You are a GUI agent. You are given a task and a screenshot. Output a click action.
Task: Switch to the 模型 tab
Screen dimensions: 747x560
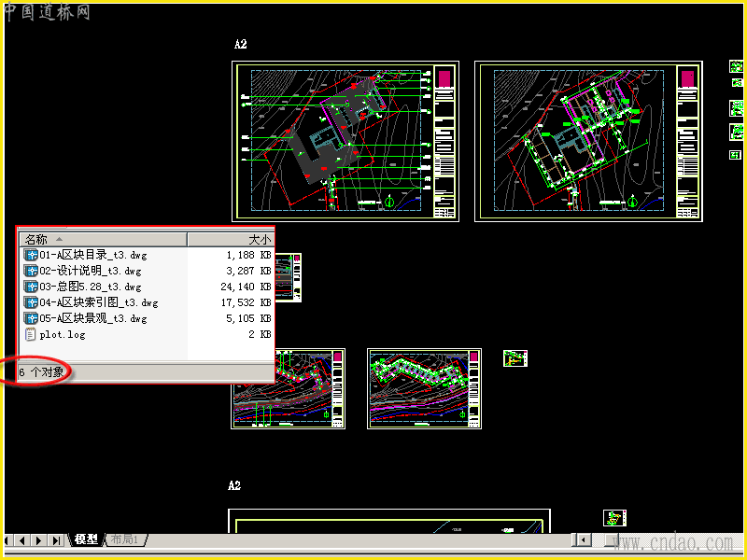(x=86, y=539)
